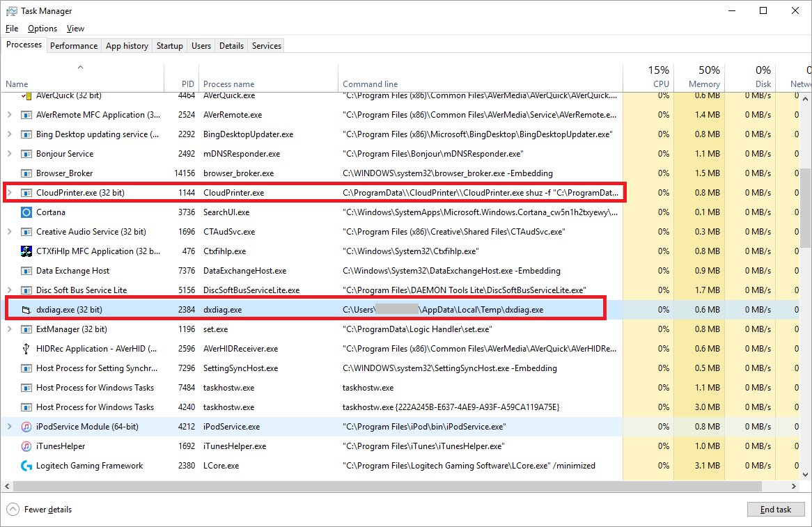Click the dxdiag.exe process icon
812x527 pixels.
point(26,310)
